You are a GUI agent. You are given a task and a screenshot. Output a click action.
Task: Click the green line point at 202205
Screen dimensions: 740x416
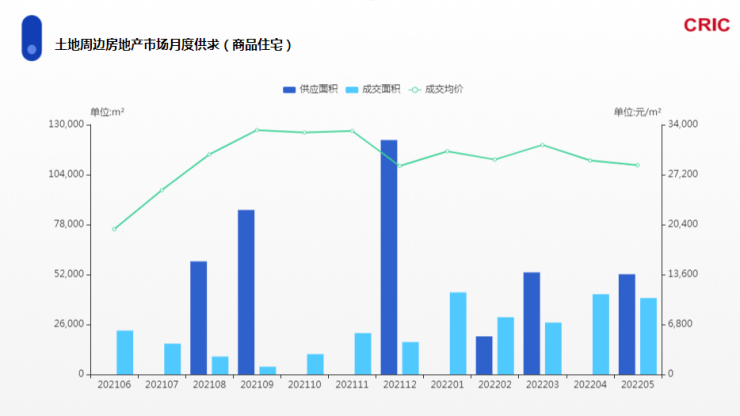pos(638,165)
